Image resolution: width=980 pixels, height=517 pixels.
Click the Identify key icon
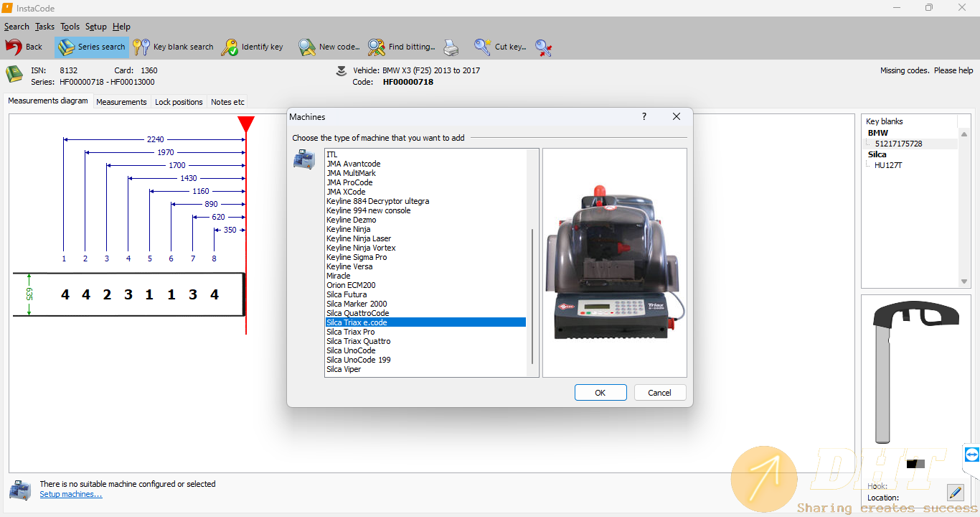(230, 47)
